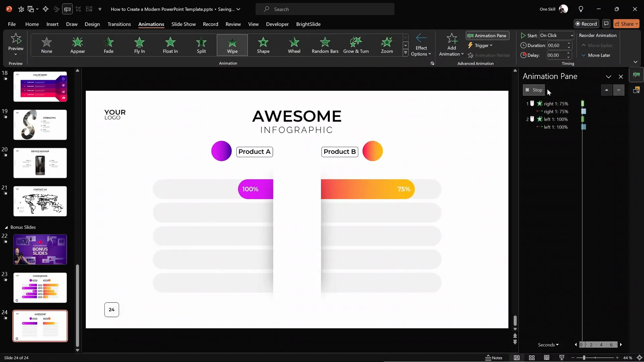The image size is (644, 362).
Task: Select None to remove animation
Action: [x=47, y=45]
